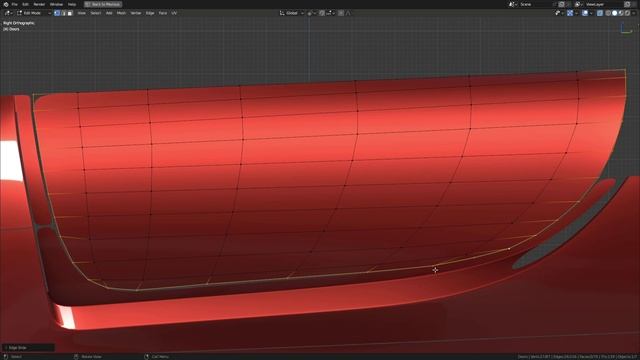Image resolution: width=640 pixels, height=360 pixels.
Task: Open the overlays options dropdown
Action: (x=591, y=13)
